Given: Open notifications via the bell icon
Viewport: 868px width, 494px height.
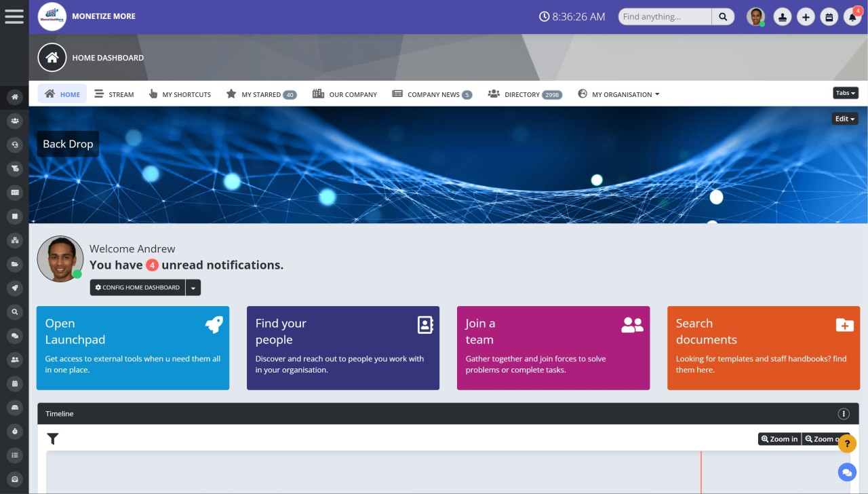Looking at the screenshot, I should point(852,16).
